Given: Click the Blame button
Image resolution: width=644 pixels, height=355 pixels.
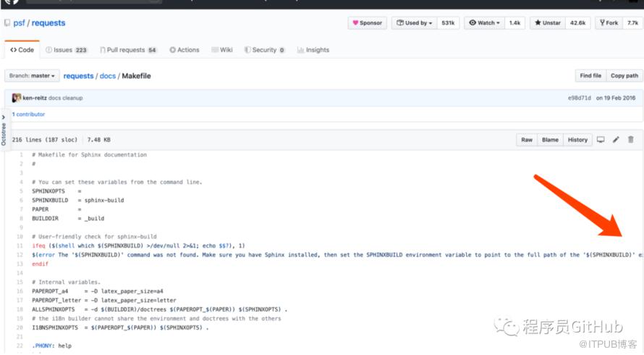Looking at the screenshot, I should [550, 140].
